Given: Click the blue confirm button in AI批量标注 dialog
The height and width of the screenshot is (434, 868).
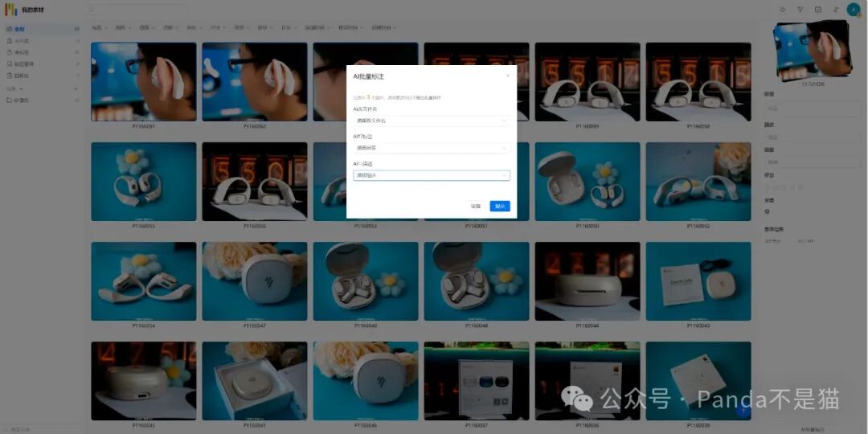Looking at the screenshot, I should coord(500,206).
